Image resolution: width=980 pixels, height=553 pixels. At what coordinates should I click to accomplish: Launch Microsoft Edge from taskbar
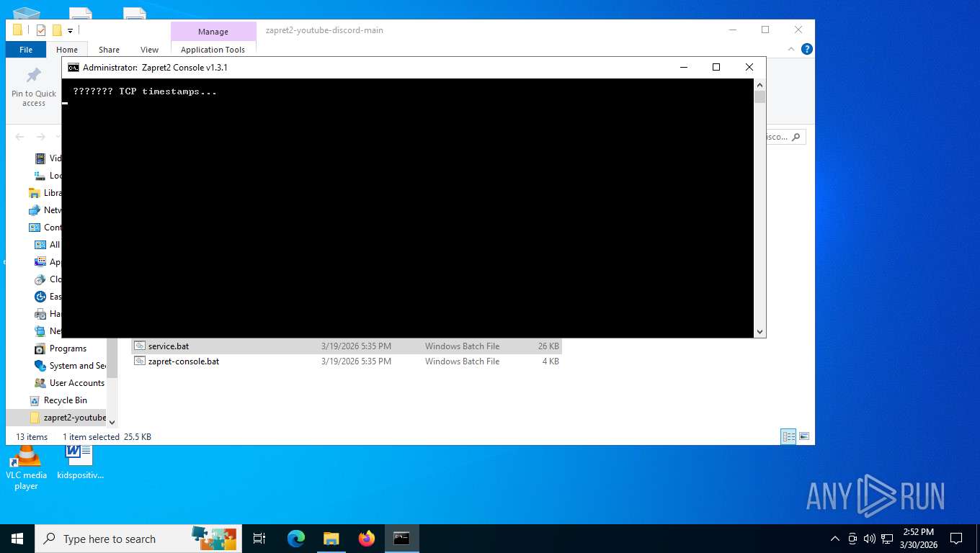coord(295,539)
